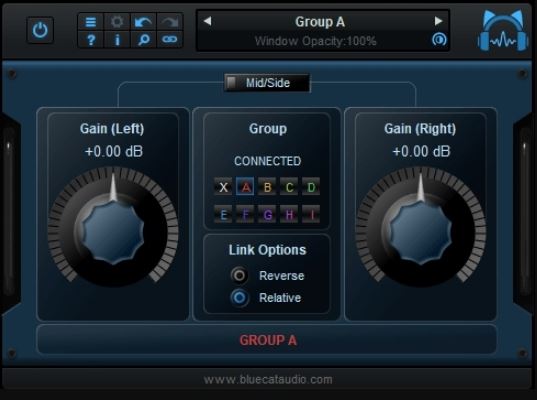Select group B button
Viewport: 537px width, 400px height.
tap(267, 187)
